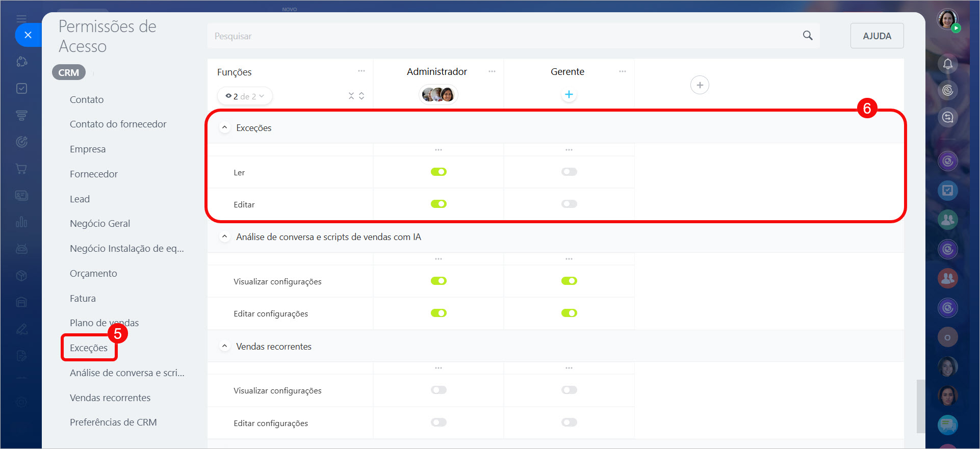The width and height of the screenshot is (980, 449).
Task: Add a user to the Gerente role
Action: tap(569, 94)
